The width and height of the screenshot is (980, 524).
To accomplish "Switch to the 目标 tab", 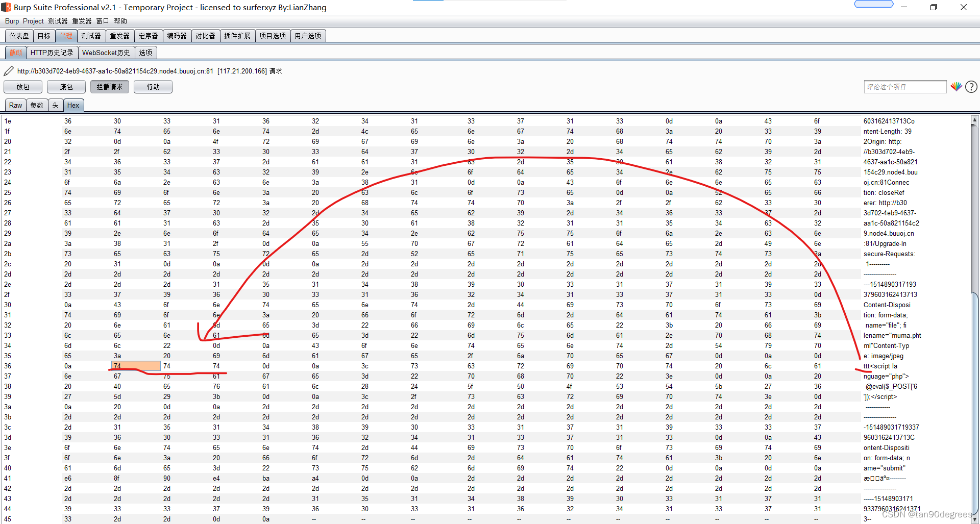I will 44,36.
